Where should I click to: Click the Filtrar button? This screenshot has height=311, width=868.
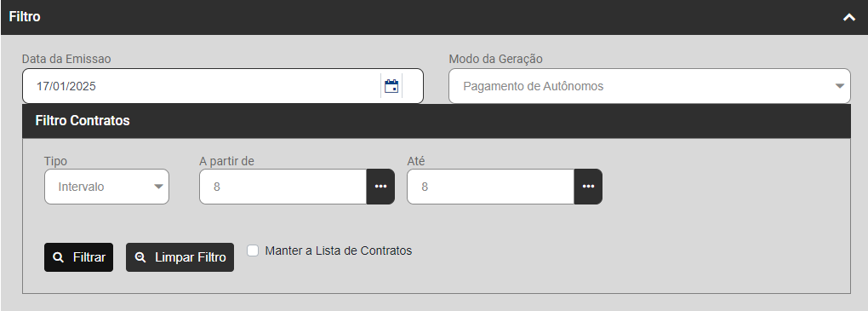[78, 257]
